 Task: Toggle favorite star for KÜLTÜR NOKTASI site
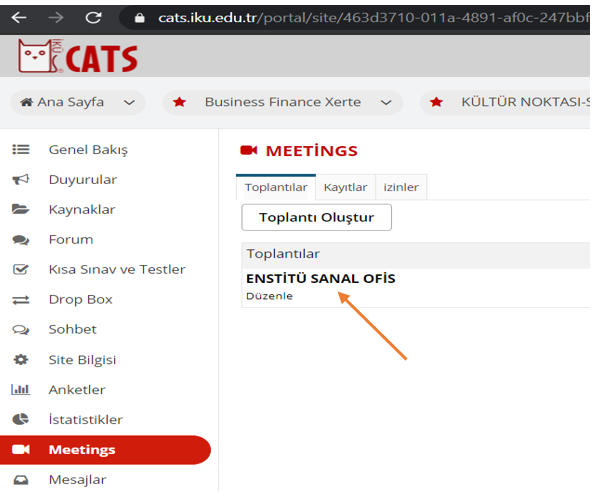(x=436, y=102)
